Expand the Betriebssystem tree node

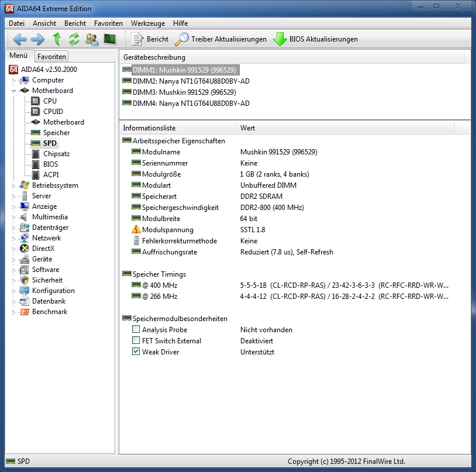click(13, 186)
